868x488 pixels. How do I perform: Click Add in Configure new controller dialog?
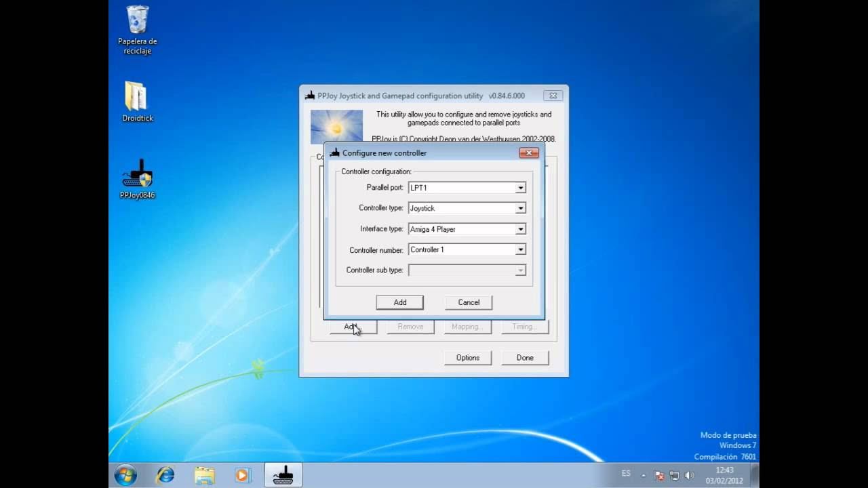400,302
